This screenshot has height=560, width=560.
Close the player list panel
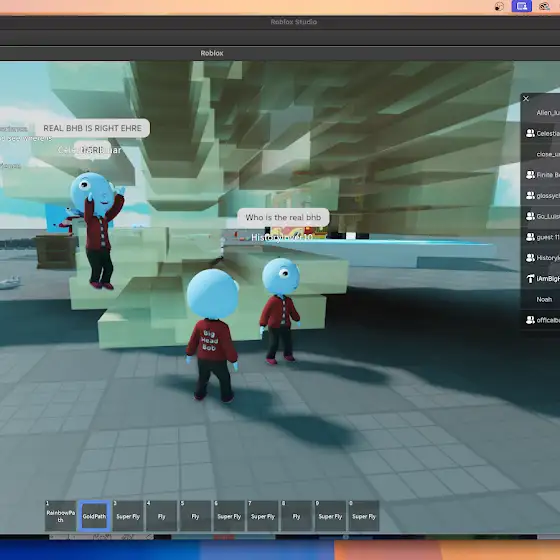(526, 99)
